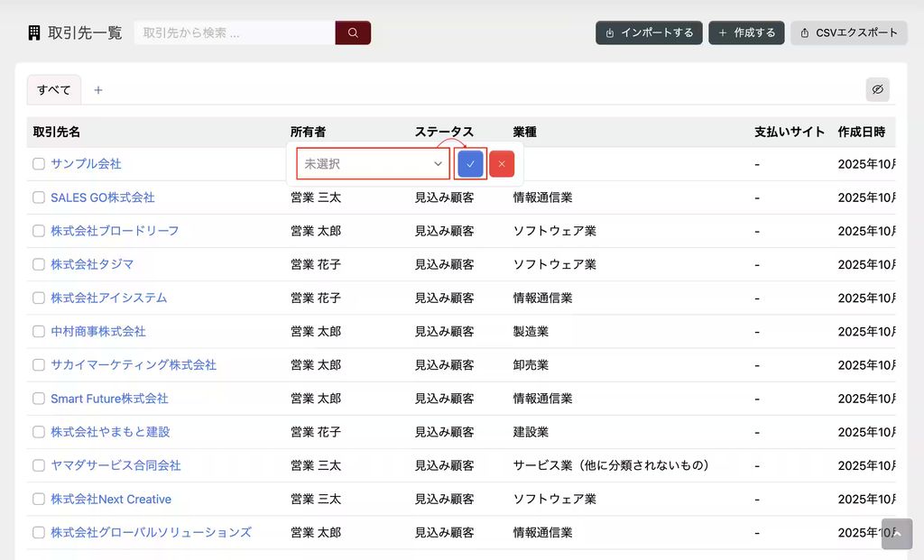Click サービス業(他に分類されないもの) cell
Viewport: 924px width, 560px height.
pos(611,466)
